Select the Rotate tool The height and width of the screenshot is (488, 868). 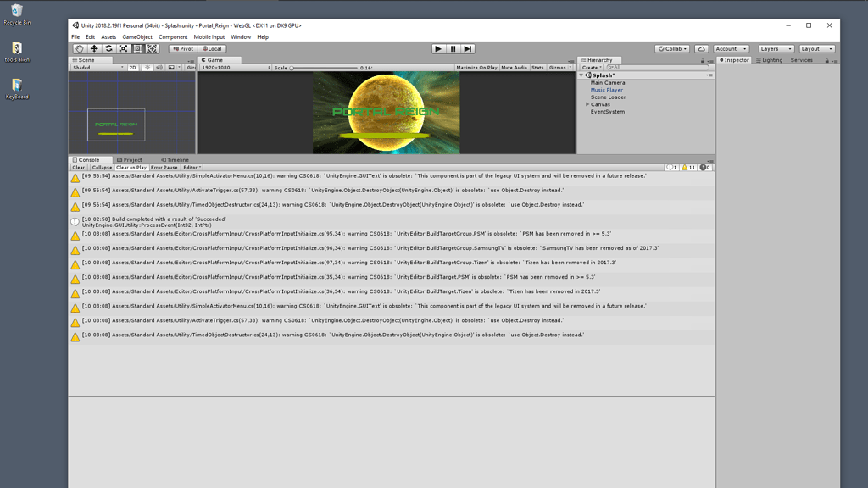coord(107,48)
